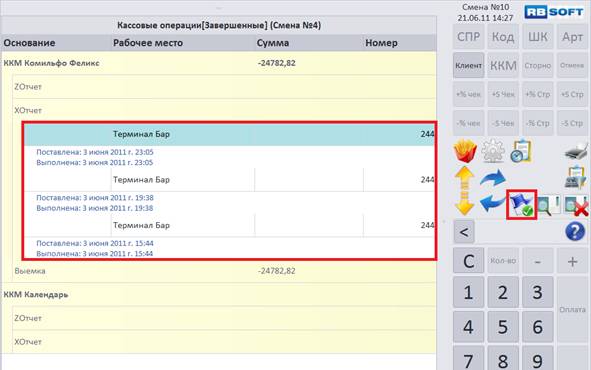Click the printer icon
Image resolution: width=591 pixels, height=370 pixels.
[x=577, y=151]
